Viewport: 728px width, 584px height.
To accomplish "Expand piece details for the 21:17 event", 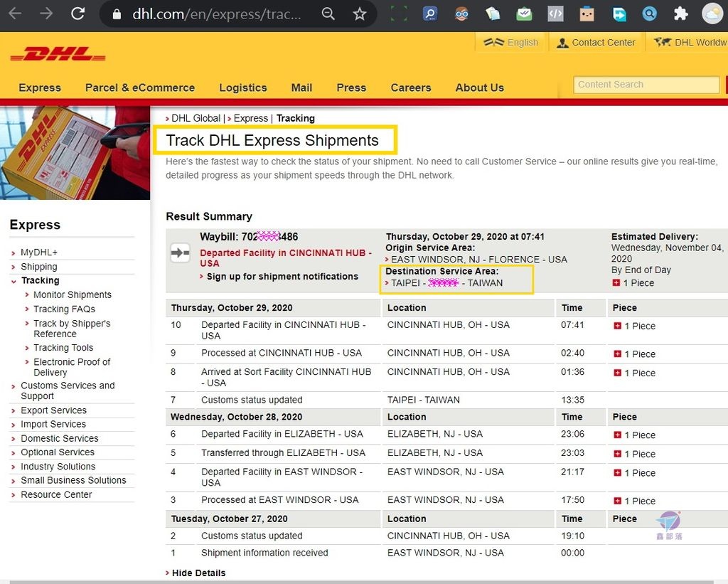I will pos(617,472).
